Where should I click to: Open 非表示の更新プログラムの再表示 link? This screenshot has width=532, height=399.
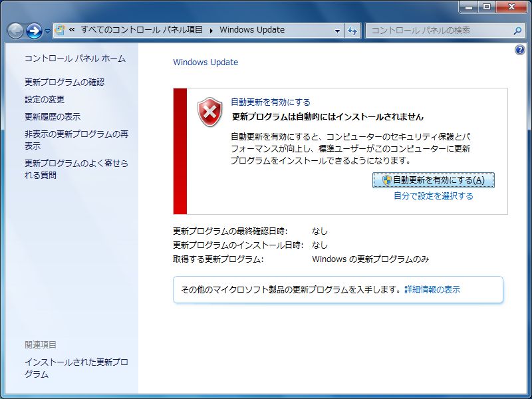[x=76, y=140]
